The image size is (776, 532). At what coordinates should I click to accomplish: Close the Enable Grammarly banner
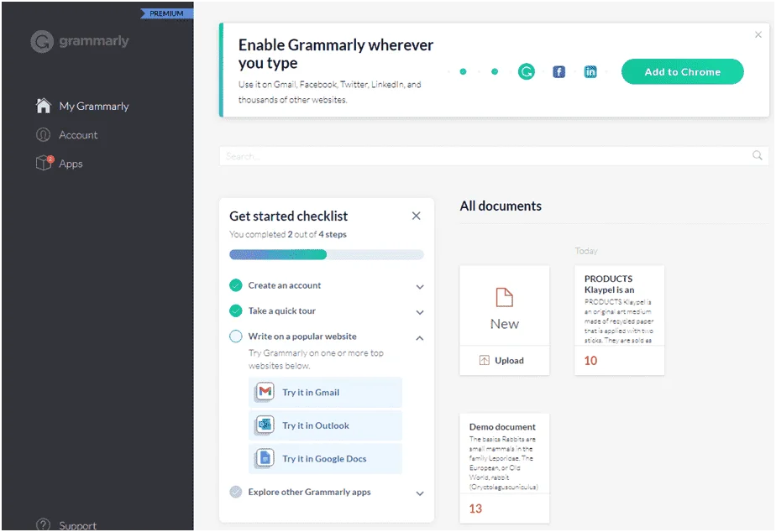[758, 34]
